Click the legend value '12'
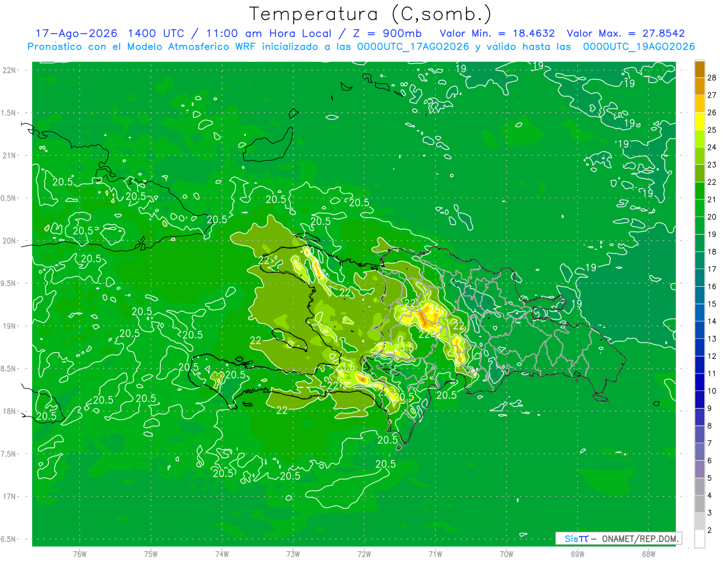728x562 pixels. (712, 356)
